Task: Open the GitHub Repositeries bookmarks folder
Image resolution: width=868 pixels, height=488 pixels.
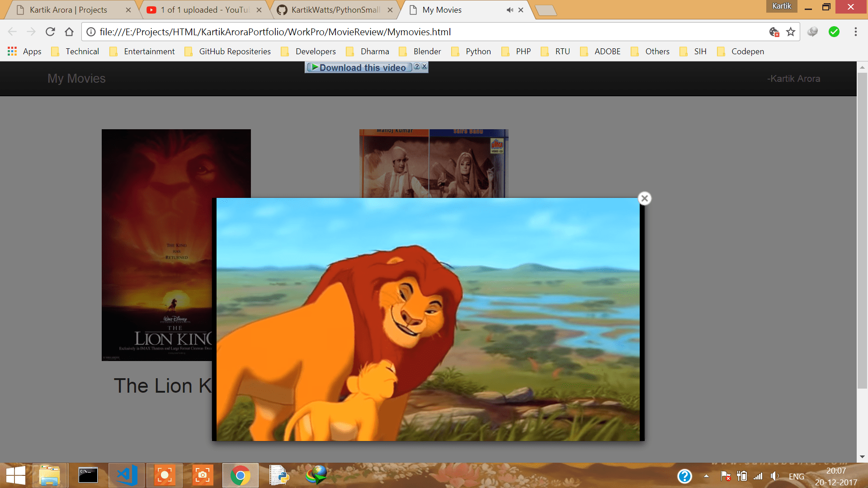Action: coord(228,51)
